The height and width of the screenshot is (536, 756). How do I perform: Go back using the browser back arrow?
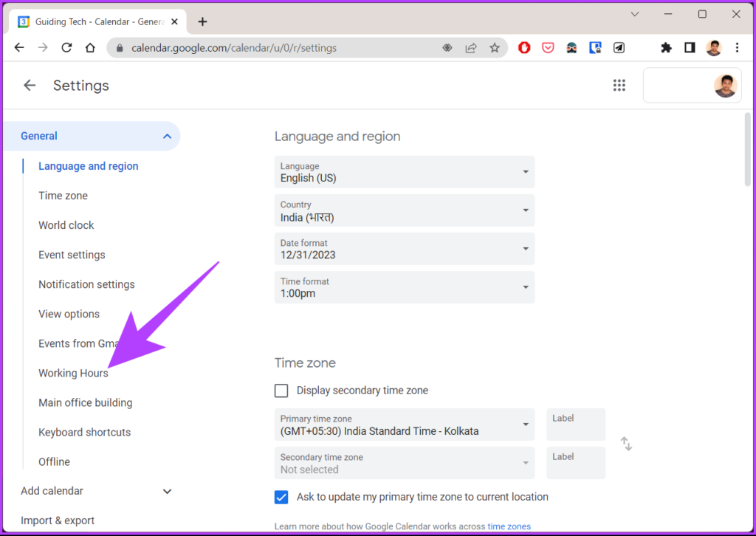[x=19, y=48]
